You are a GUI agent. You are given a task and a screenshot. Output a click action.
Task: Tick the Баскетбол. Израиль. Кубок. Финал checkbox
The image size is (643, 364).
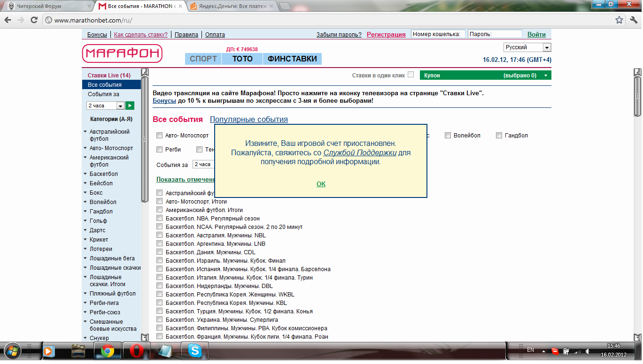[159, 260]
